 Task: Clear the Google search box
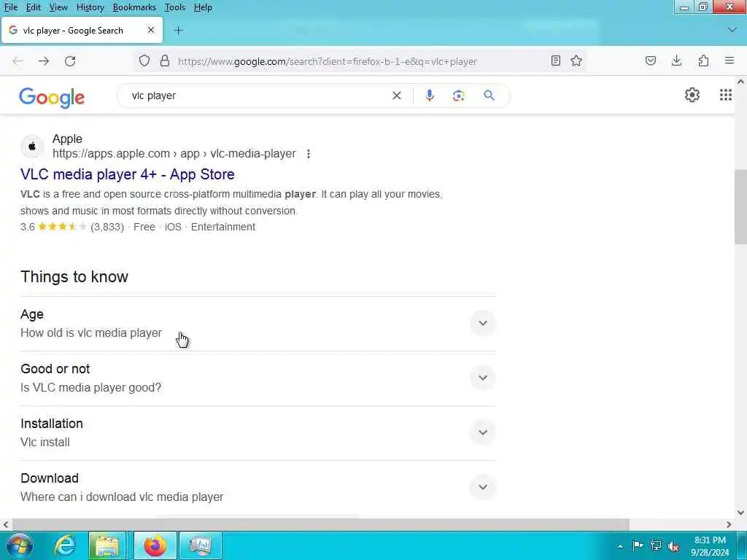click(x=396, y=96)
